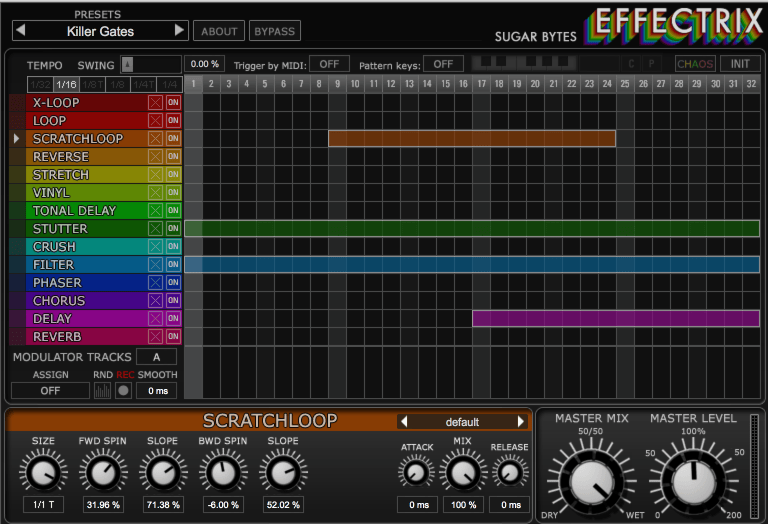Image resolution: width=768 pixels, height=524 pixels.
Task: Click the BWD SPIN knob
Action: point(223,473)
